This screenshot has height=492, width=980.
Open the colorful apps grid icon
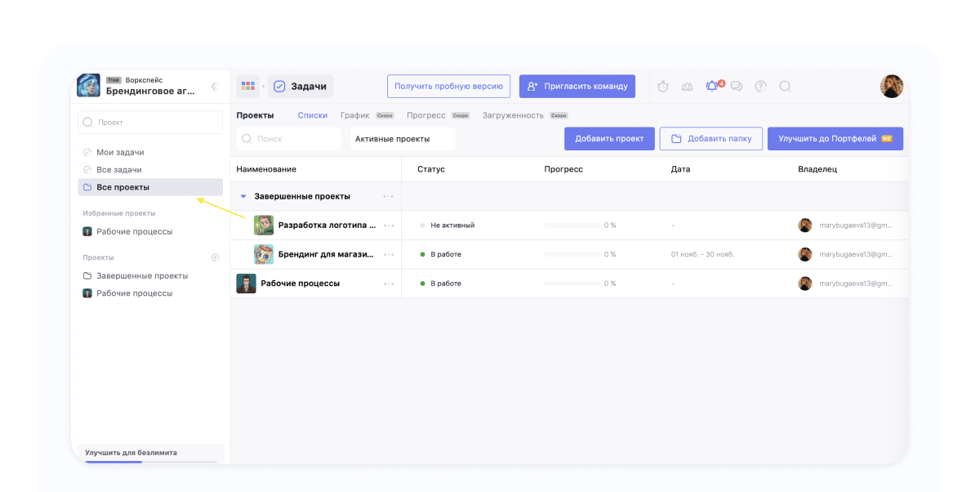pyautogui.click(x=248, y=86)
